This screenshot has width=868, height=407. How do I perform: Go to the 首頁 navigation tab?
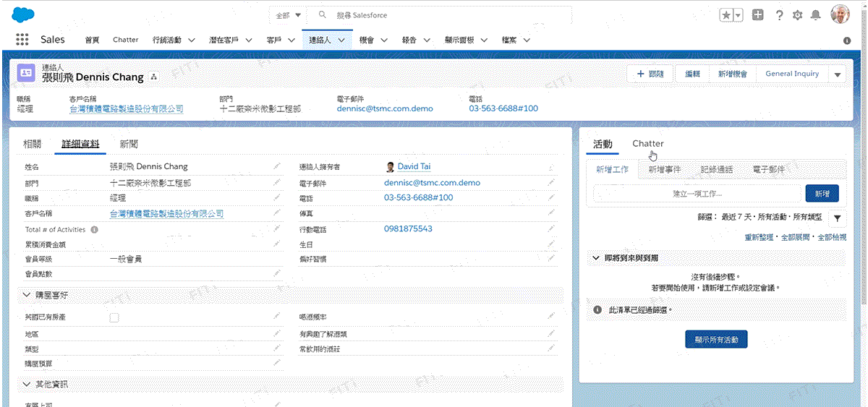(92, 40)
